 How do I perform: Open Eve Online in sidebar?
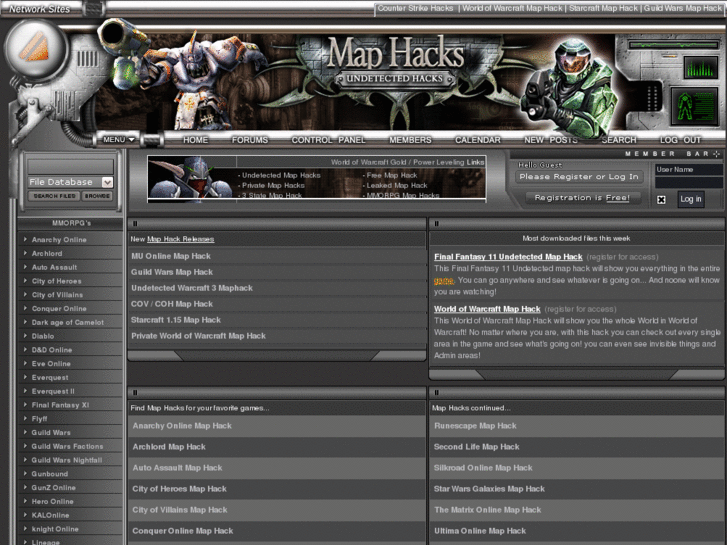point(51,364)
